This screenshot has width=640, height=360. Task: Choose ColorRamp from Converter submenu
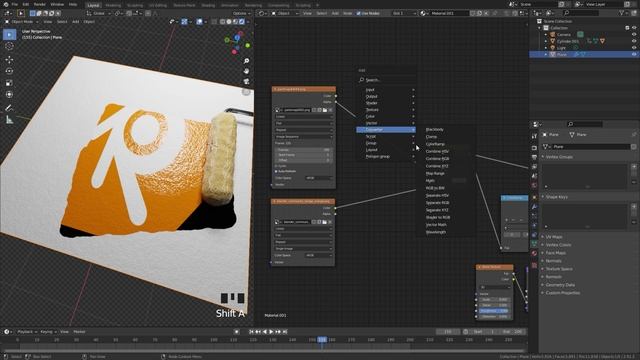435,144
